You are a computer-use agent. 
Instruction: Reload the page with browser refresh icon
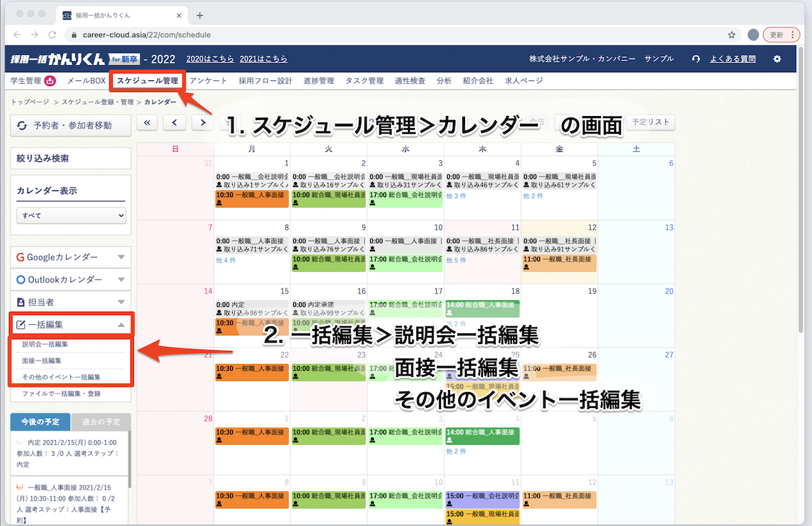point(52,34)
